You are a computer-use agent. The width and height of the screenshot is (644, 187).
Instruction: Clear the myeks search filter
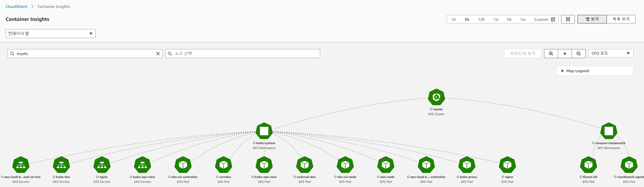click(158, 54)
